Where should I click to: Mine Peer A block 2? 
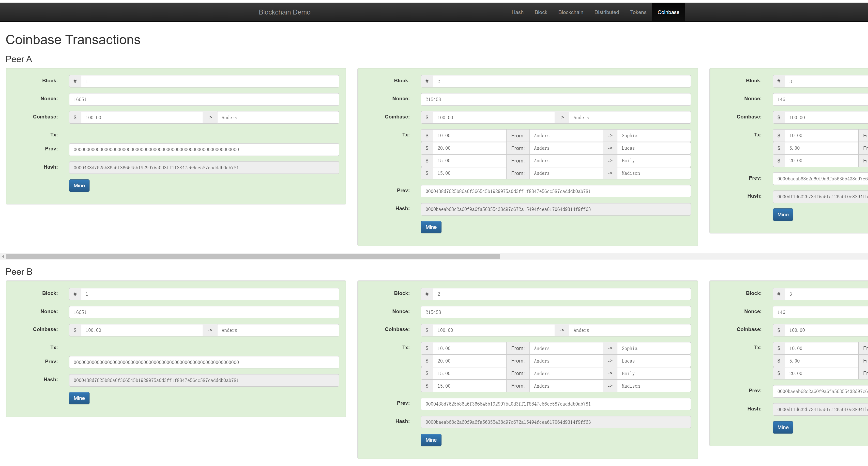tap(431, 227)
